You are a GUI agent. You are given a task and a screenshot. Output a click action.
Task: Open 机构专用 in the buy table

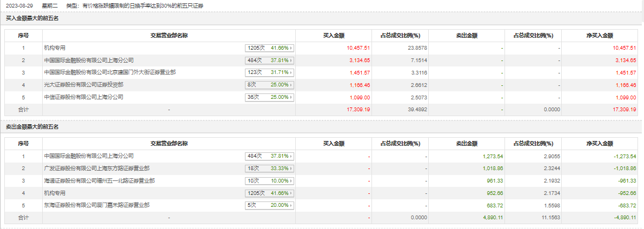pyautogui.click(x=55, y=48)
